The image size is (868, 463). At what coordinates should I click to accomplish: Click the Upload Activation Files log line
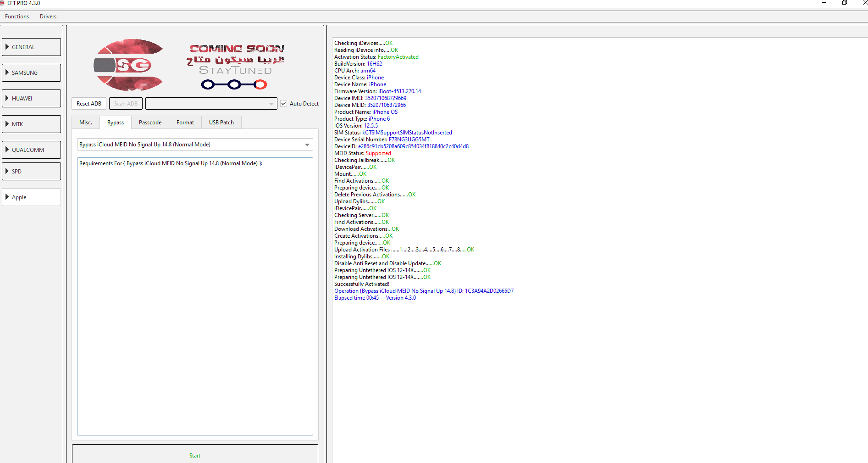404,250
